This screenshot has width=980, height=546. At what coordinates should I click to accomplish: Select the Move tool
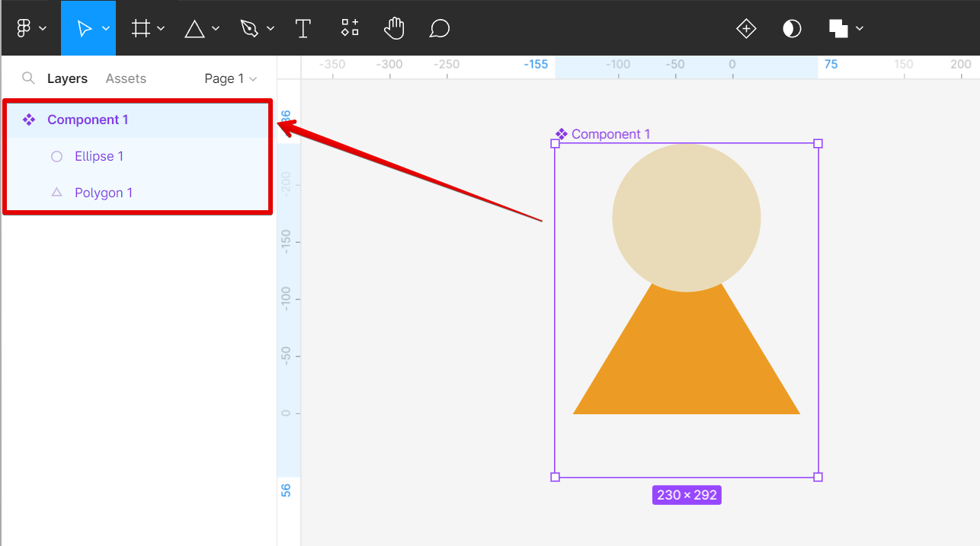click(x=84, y=28)
